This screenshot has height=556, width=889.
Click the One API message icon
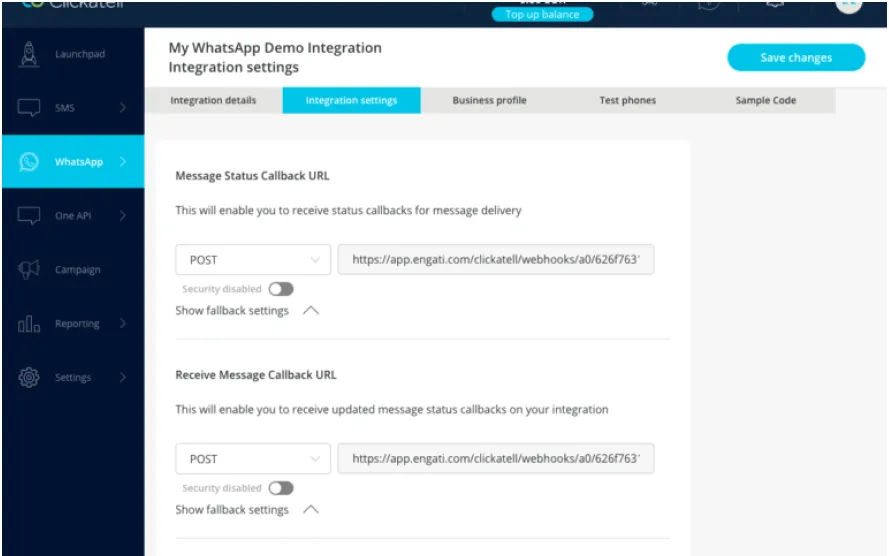click(x=29, y=216)
